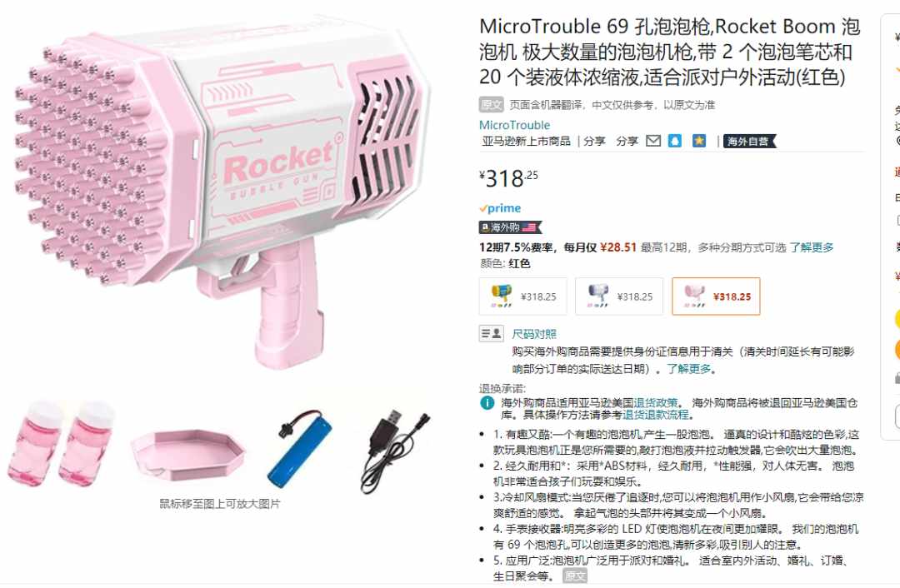Click the size chart person icon
Viewport: 900px width, 588px height.
point(492,333)
